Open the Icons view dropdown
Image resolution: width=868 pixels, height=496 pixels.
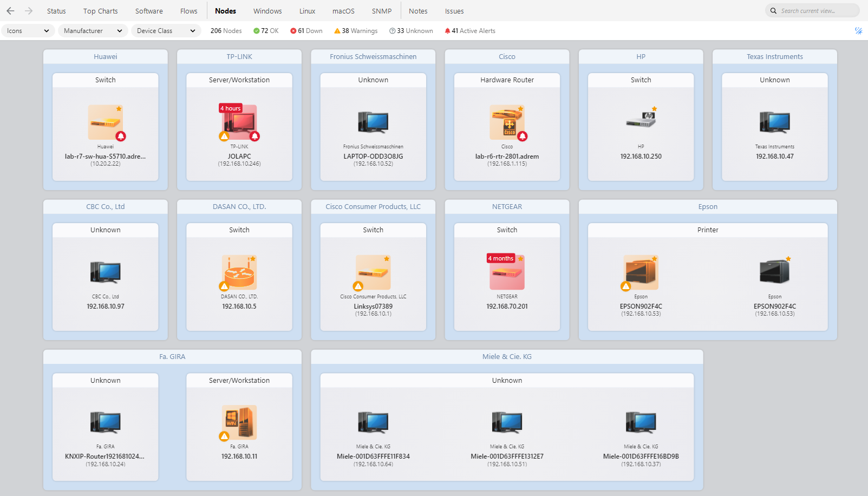[28, 31]
